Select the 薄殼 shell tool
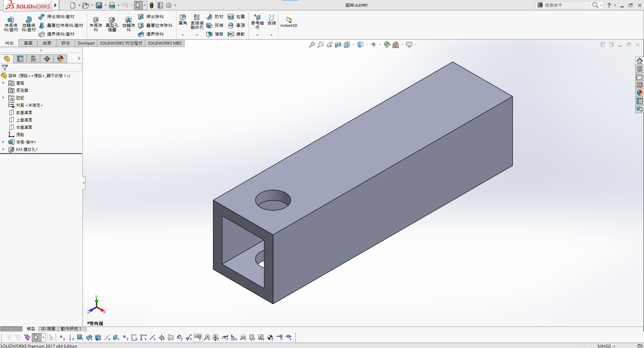 click(215, 34)
